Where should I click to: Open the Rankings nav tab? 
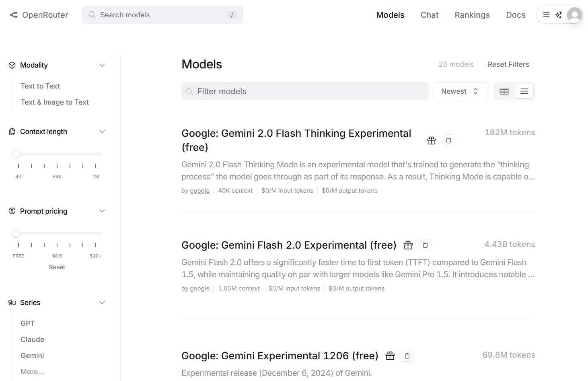(x=472, y=15)
